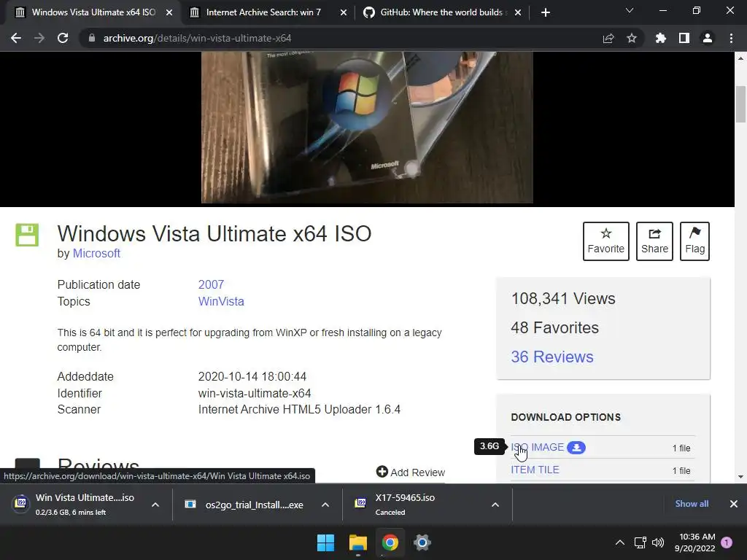Image resolution: width=747 pixels, height=560 pixels.
Task: Open the Windows Start menu
Action: (x=326, y=542)
